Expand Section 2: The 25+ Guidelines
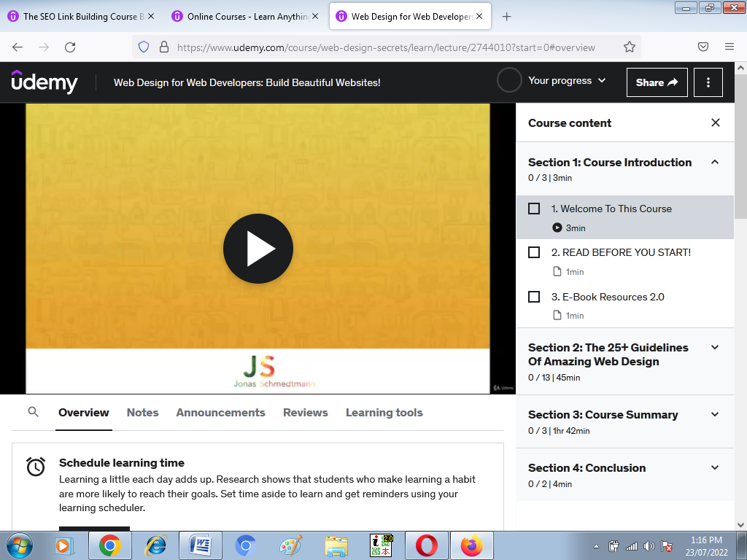747x560 pixels. click(715, 348)
